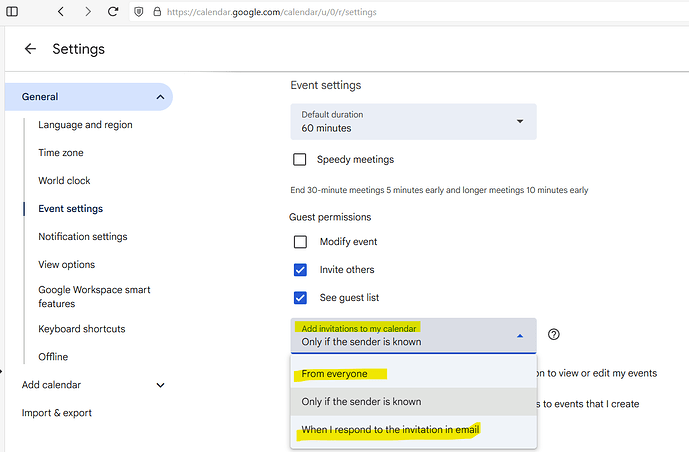This screenshot has width=689, height=452.
Task: Click the browser URL address field
Action: [400, 12]
